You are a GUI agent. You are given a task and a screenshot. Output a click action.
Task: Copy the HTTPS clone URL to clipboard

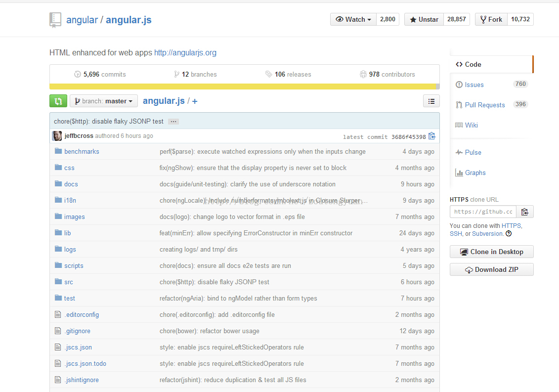pos(524,212)
